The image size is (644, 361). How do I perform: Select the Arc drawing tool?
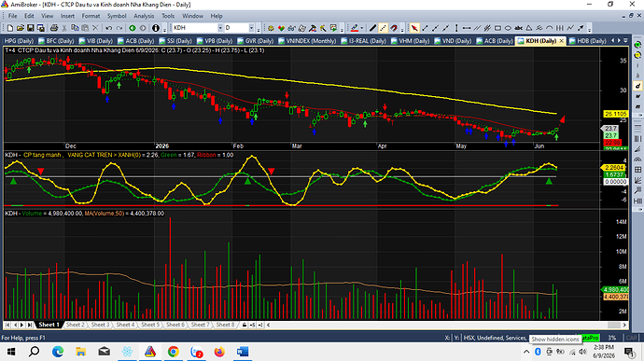pyautogui.click(x=550, y=28)
